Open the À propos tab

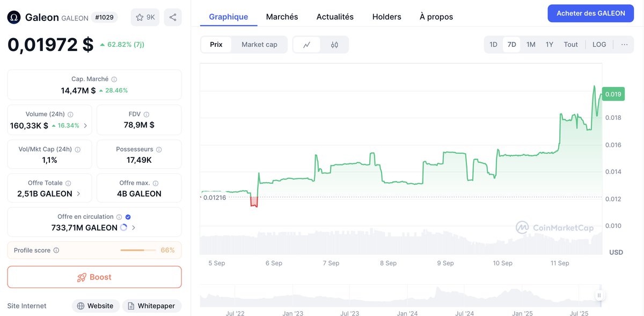pos(436,17)
